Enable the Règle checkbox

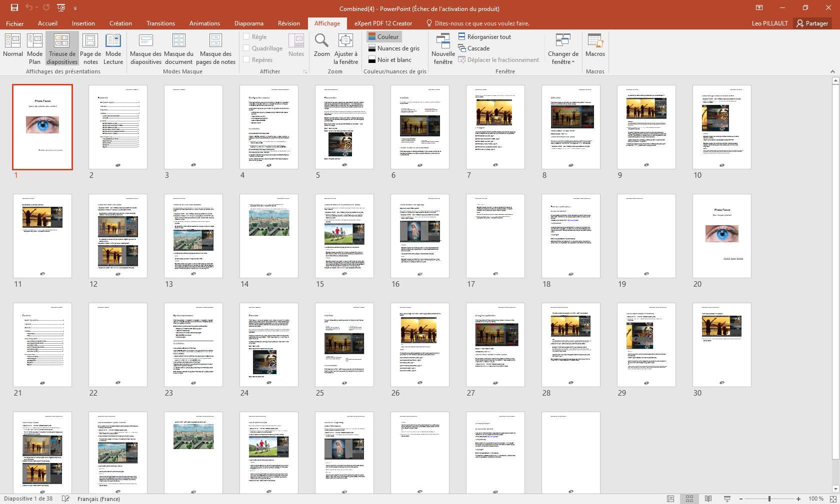point(255,36)
